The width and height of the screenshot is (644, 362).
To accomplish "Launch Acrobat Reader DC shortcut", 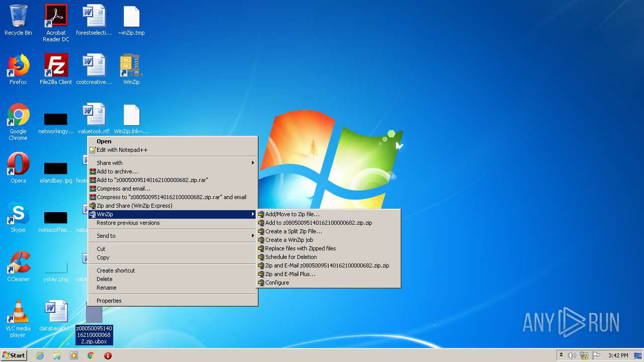I will point(56,23).
